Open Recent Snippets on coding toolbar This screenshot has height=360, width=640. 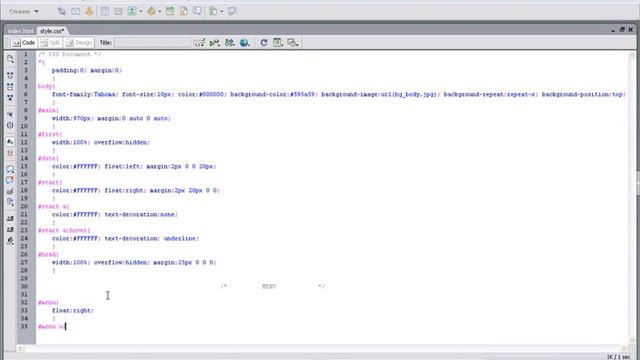[x=10, y=202]
